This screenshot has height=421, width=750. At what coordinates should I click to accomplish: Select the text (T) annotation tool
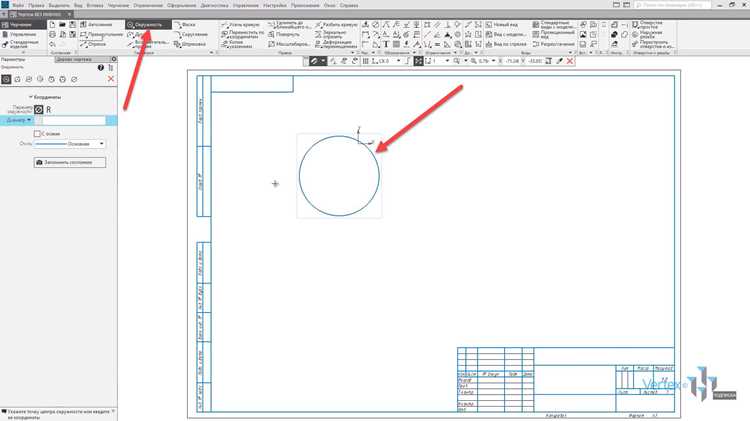pyautogui.click(x=386, y=44)
